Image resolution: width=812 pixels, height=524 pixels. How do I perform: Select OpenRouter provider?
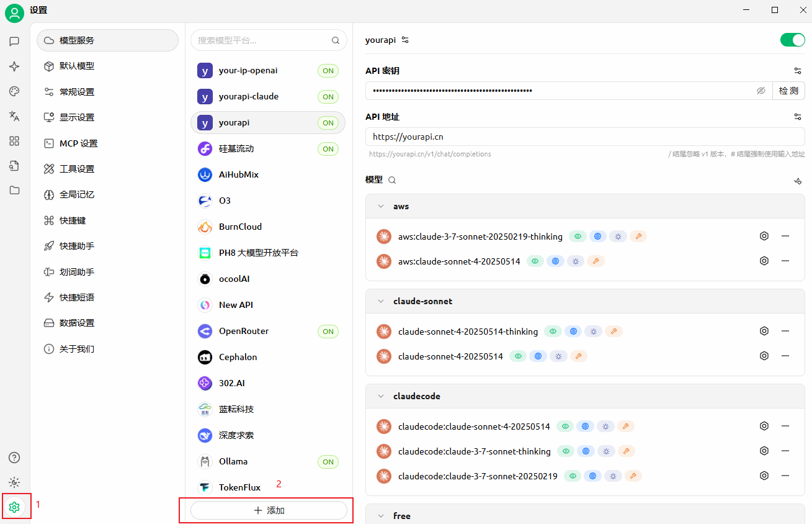click(268, 332)
